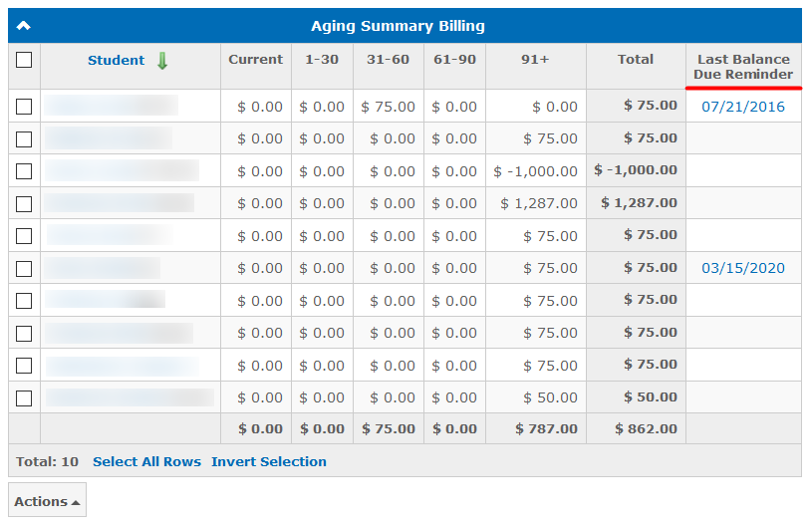Collapse the Aging Summary Billing panel
The width and height of the screenshot is (812, 524).
pyautogui.click(x=23, y=25)
